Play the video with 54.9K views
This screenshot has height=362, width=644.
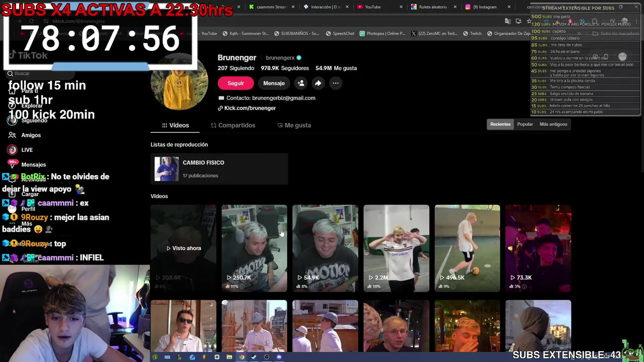[x=325, y=248]
